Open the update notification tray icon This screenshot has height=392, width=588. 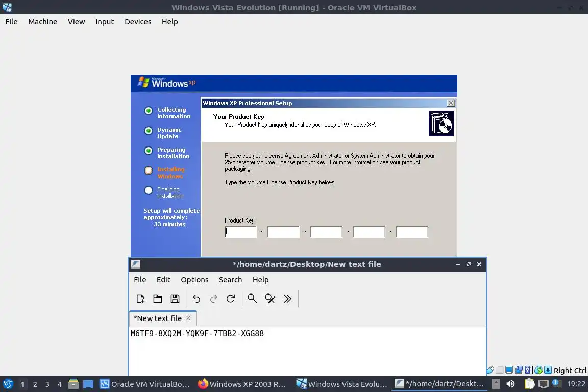click(x=556, y=383)
